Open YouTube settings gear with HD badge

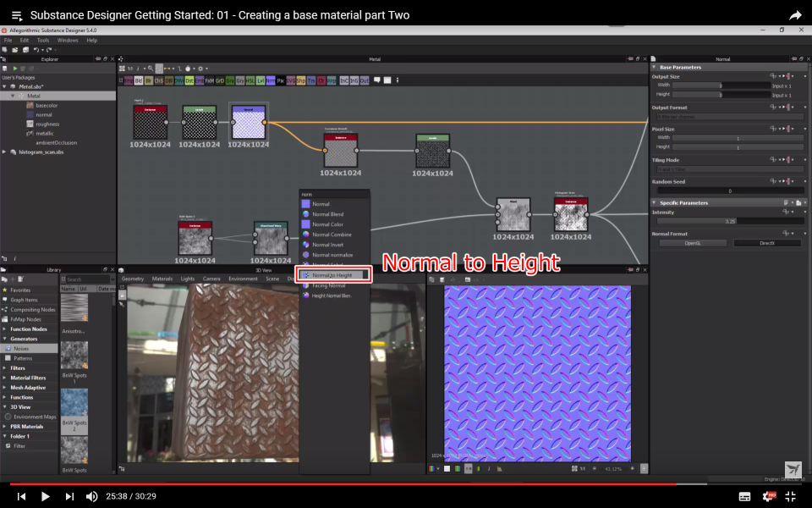tap(768, 496)
